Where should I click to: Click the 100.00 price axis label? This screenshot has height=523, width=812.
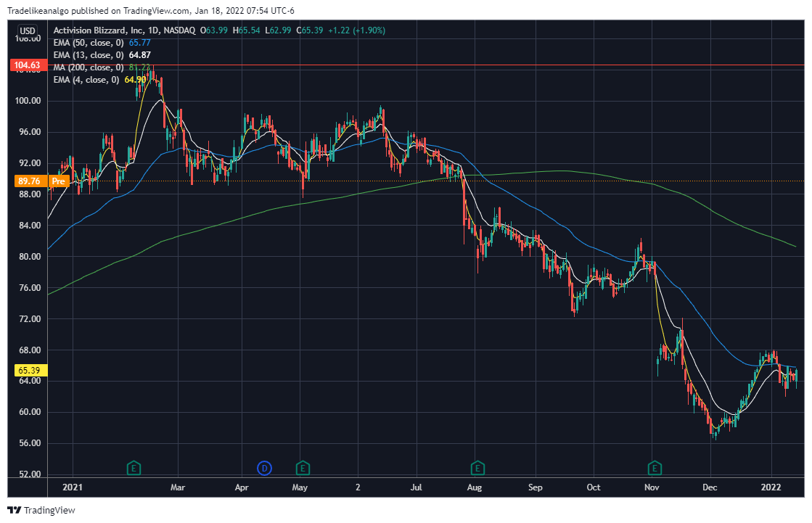pyautogui.click(x=28, y=101)
